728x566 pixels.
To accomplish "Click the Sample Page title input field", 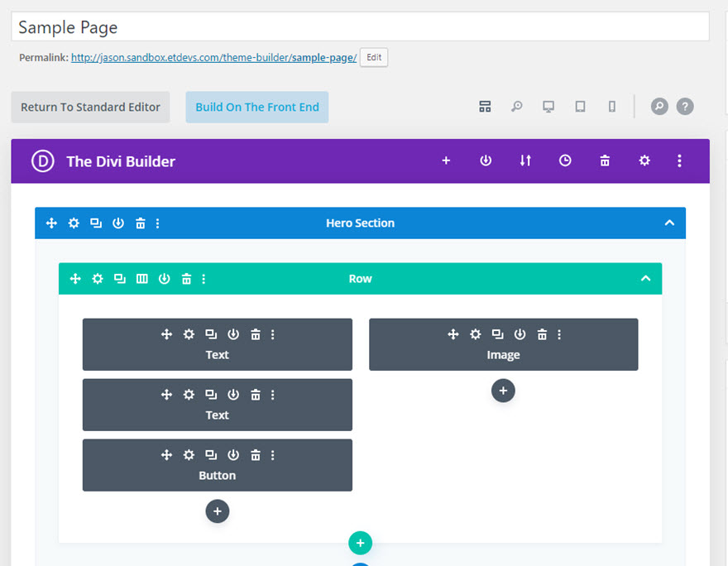I will click(x=361, y=26).
